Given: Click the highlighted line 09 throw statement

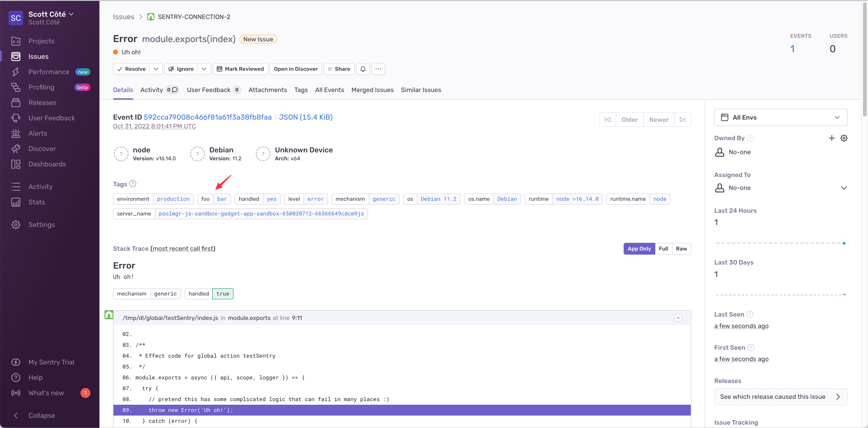Looking at the screenshot, I should tap(402, 410).
